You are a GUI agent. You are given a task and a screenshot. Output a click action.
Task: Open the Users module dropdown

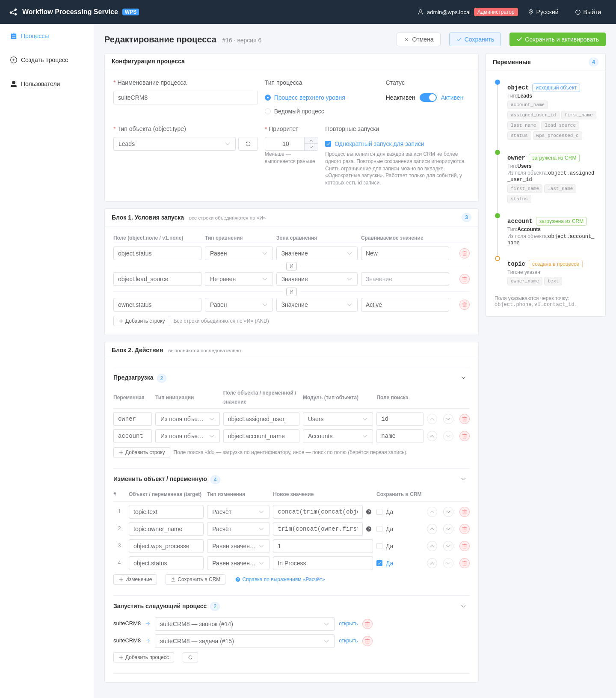[338, 419]
